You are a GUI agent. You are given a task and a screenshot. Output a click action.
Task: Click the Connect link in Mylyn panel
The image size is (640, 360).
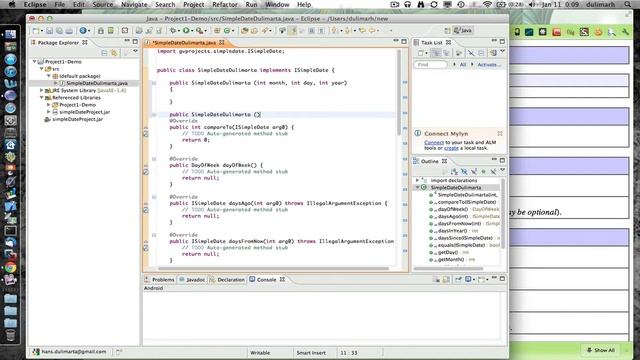point(434,142)
